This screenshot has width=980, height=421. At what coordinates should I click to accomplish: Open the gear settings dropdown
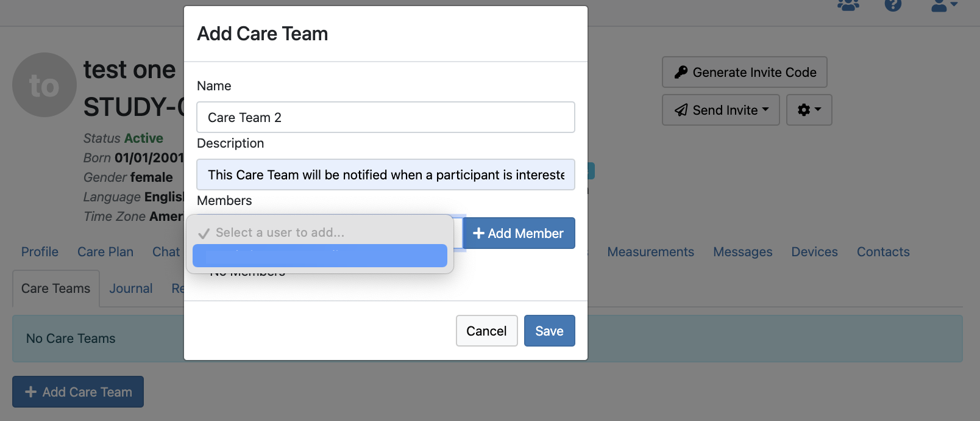tap(809, 110)
